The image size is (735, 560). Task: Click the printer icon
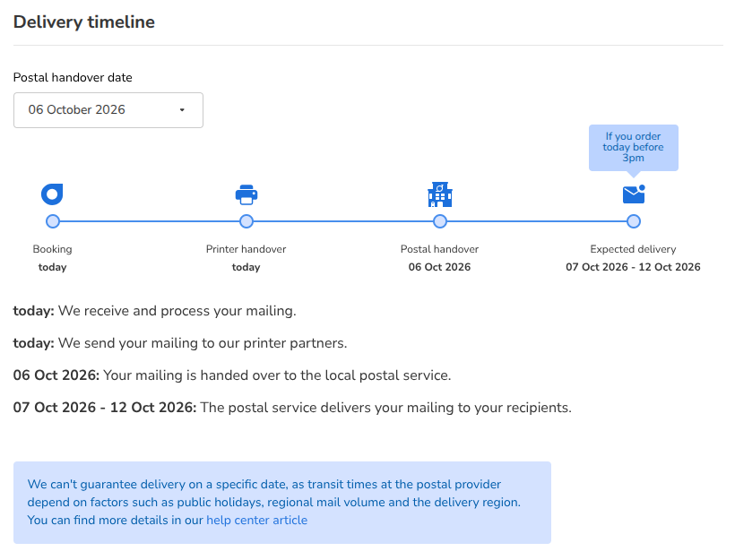[246, 194]
